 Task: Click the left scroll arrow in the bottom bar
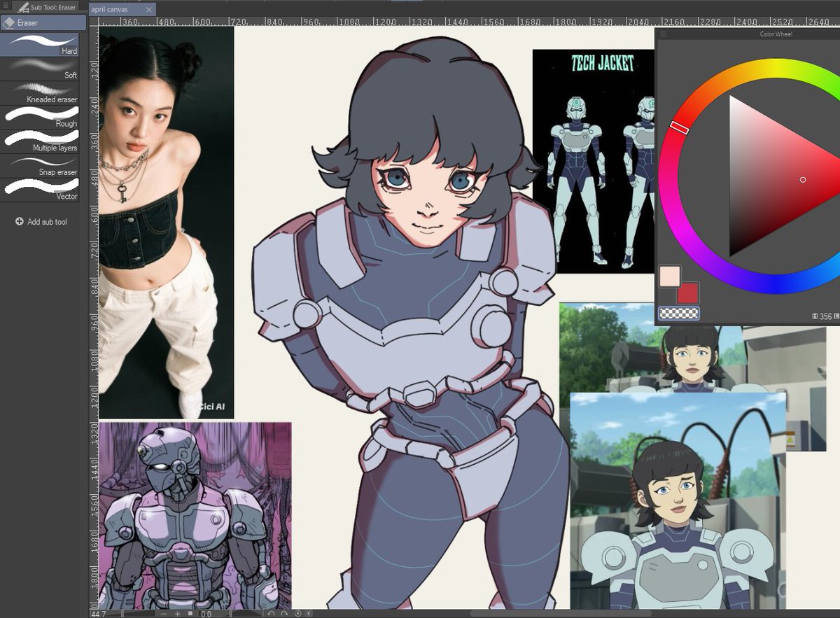point(309,613)
